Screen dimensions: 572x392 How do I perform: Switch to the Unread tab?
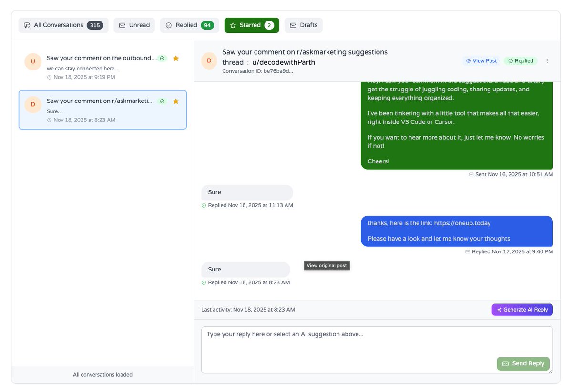tap(134, 25)
